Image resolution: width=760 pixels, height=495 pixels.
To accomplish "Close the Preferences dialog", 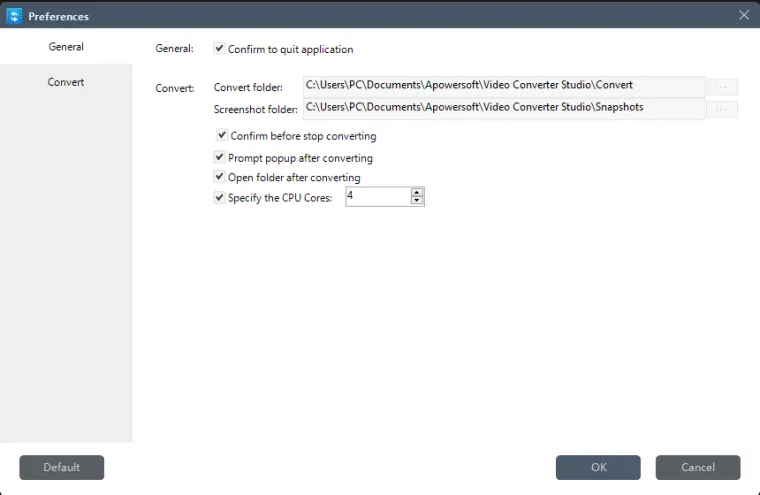I will (x=744, y=15).
